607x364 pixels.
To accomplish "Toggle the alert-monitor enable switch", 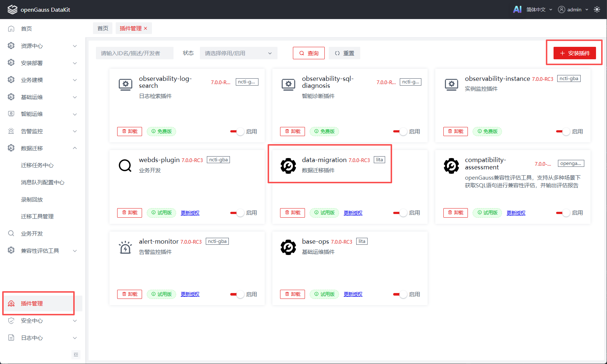I will [237, 294].
